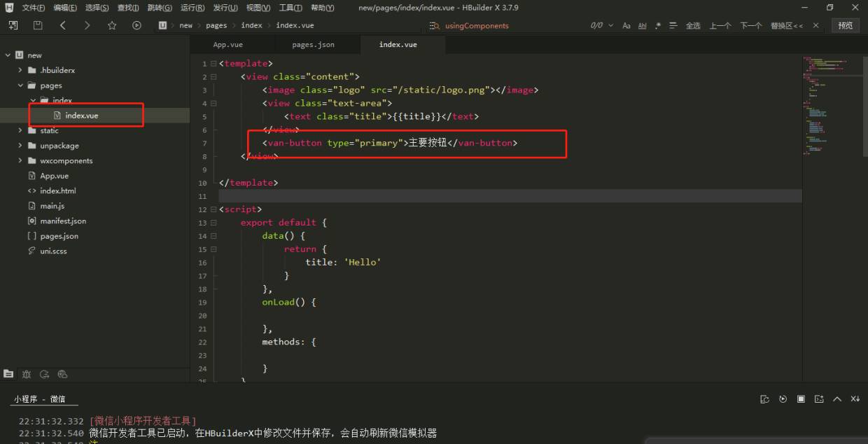This screenshot has width=868, height=444.
Task: Switch to the App.vue editor tab
Action: [227, 43]
